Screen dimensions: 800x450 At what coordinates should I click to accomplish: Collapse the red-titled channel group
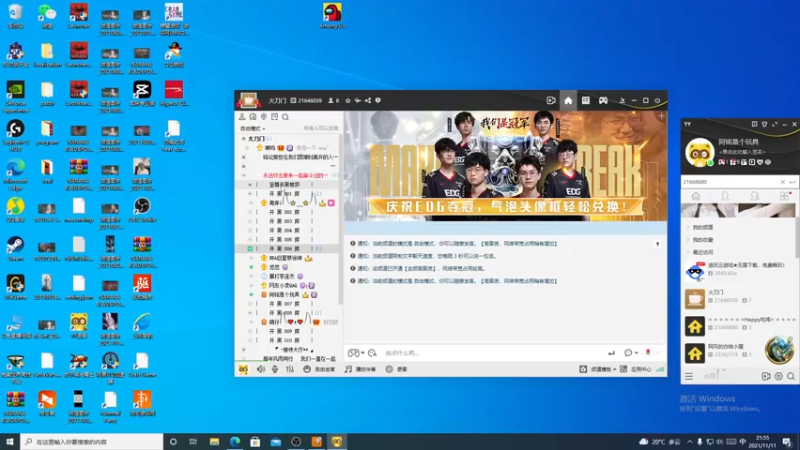pos(243,175)
